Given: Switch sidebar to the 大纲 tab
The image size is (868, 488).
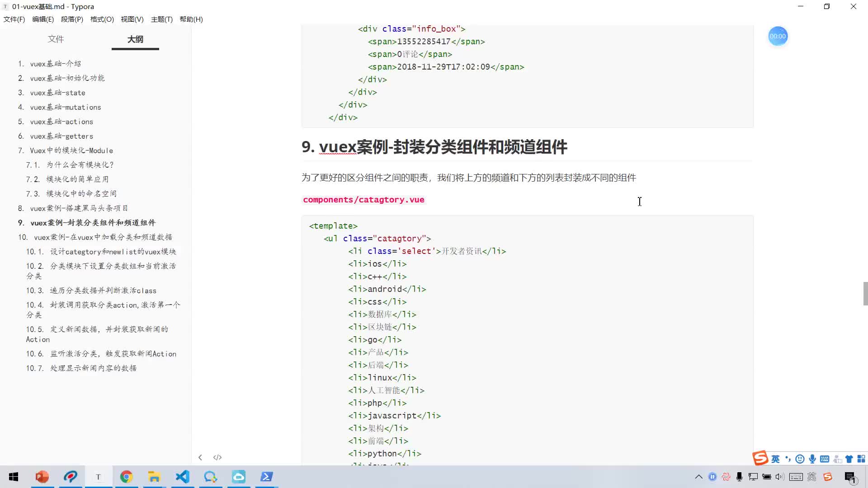Looking at the screenshot, I should coord(135,39).
